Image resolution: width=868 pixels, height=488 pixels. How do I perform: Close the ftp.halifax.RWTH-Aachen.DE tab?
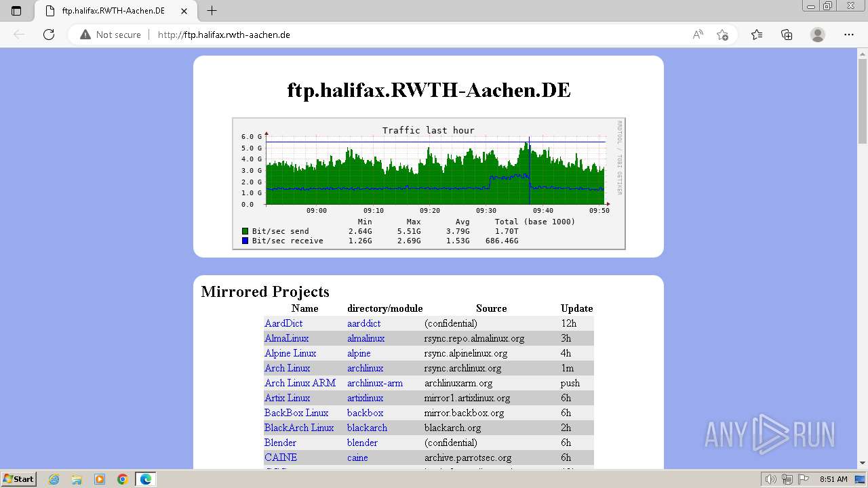pos(184,11)
